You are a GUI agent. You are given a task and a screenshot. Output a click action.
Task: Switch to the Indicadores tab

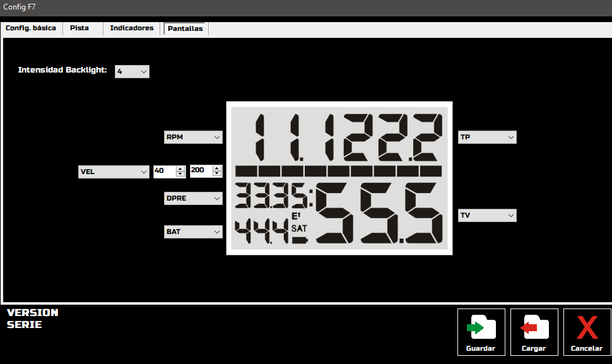point(131,28)
